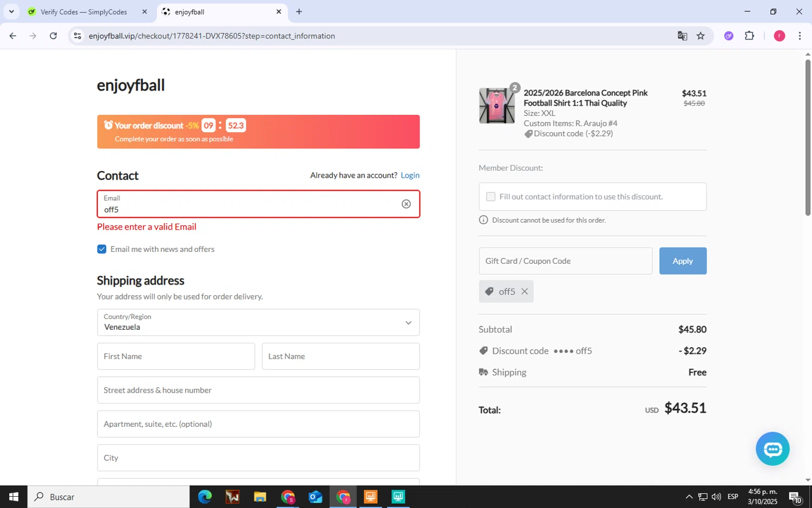The height and width of the screenshot is (508, 812).
Task: Open site information icon in address bar
Action: coord(77,36)
